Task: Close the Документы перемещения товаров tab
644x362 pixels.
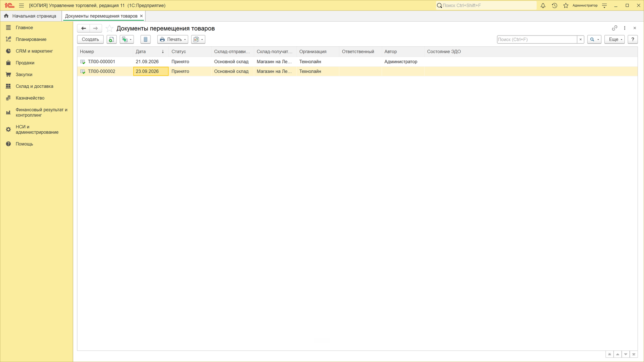Action: pyautogui.click(x=141, y=16)
